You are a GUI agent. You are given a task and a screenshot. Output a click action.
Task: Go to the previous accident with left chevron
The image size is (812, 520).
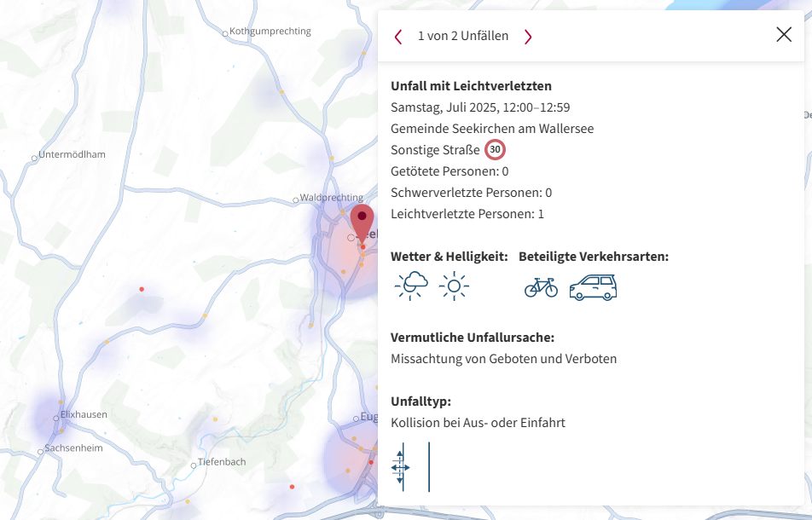[397, 37]
